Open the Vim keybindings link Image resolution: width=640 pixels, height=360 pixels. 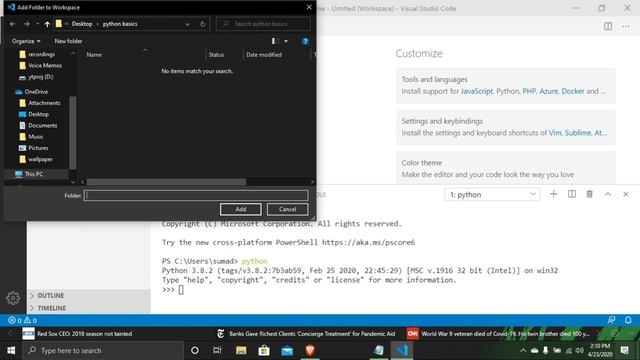coord(555,133)
